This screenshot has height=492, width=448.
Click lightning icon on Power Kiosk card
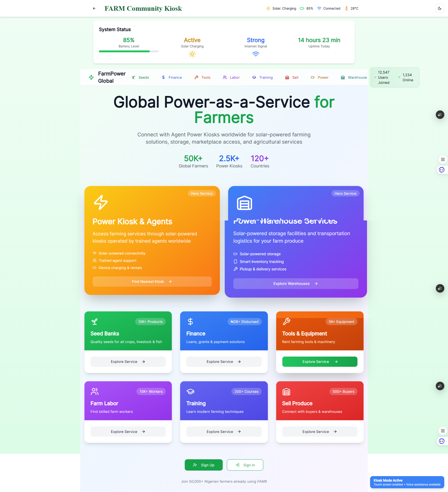pyautogui.click(x=101, y=202)
